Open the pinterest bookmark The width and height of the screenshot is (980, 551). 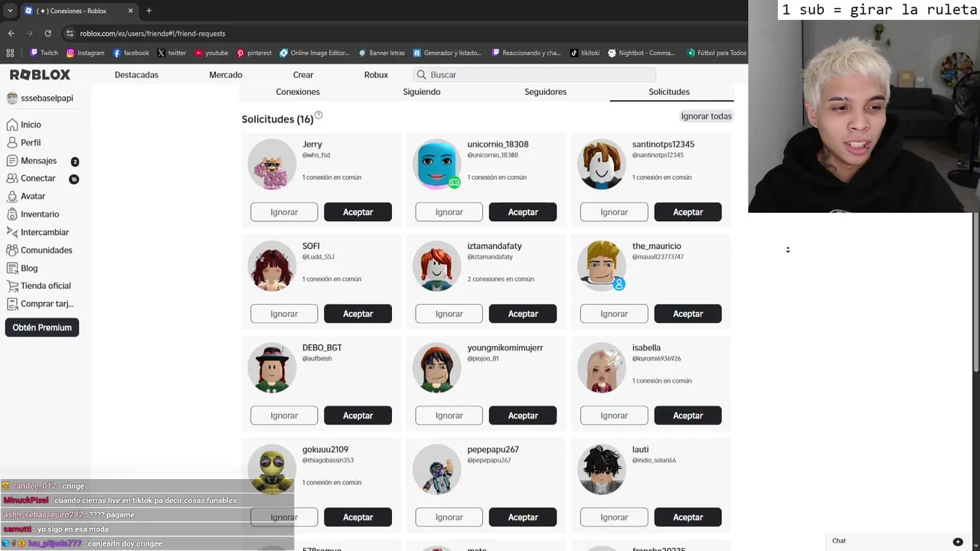tap(254, 53)
